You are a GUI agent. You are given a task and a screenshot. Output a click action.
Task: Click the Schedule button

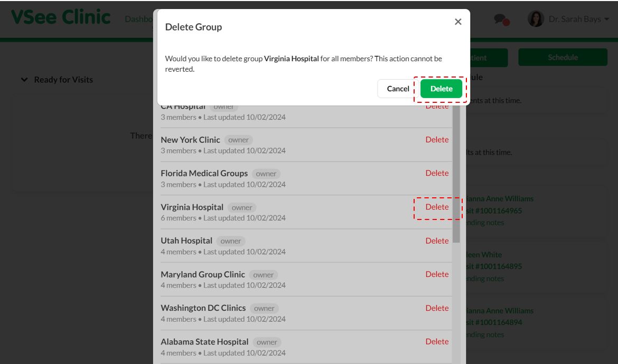(x=563, y=58)
